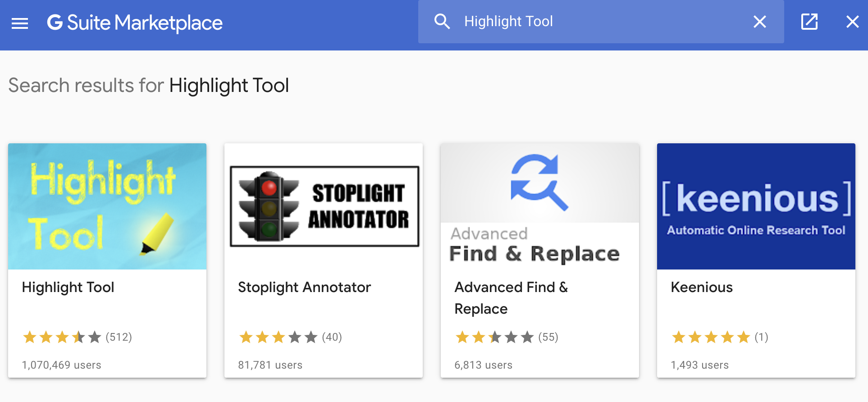Screen dimensions: 868x402
Task: Click the Keenious card title
Action: coord(702,287)
